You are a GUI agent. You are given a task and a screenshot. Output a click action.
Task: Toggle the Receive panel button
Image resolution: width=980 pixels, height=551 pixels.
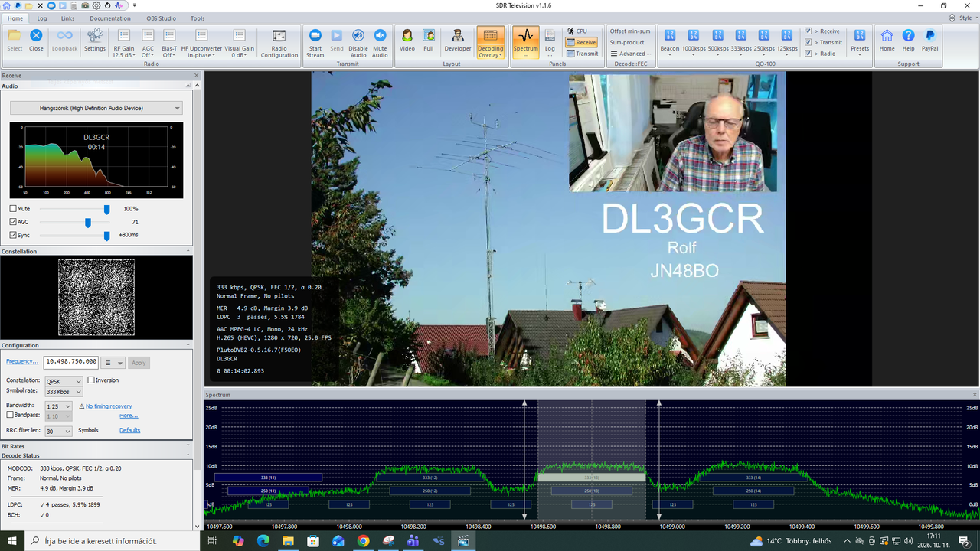(582, 43)
